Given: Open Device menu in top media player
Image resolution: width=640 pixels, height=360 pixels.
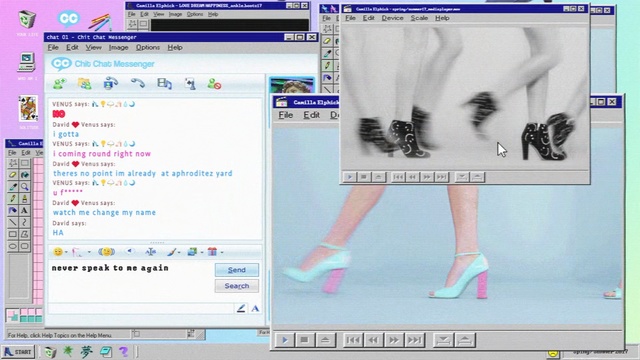Looking at the screenshot, I should 392,18.
